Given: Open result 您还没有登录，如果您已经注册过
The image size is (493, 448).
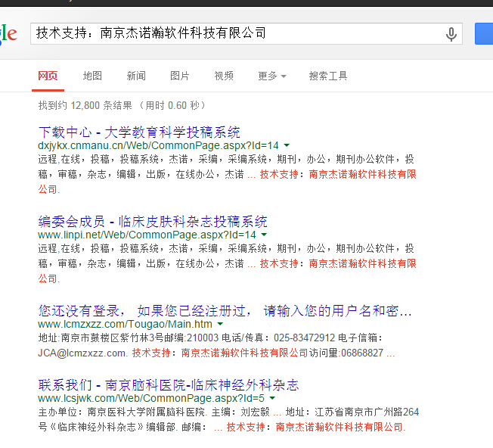Looking at the screenshot, I should click(x=225, y=311).
